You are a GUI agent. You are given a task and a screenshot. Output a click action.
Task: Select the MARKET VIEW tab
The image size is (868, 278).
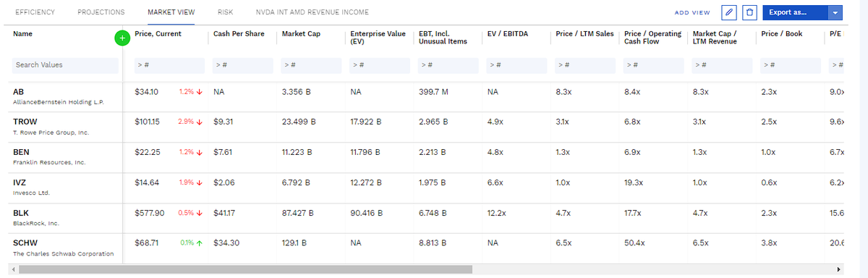pyautogui.click(x=171, y=12)
